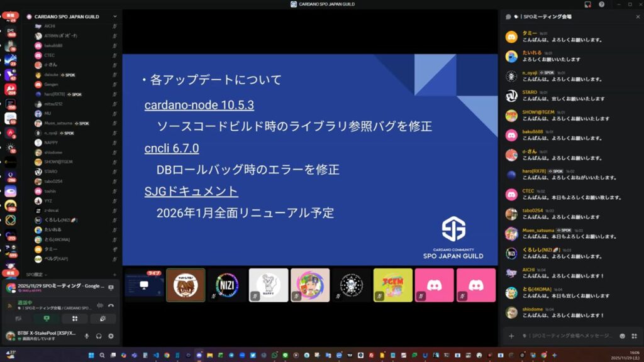
Task: Collapse the SPO限定 channel category
Action: pos(35,275)
